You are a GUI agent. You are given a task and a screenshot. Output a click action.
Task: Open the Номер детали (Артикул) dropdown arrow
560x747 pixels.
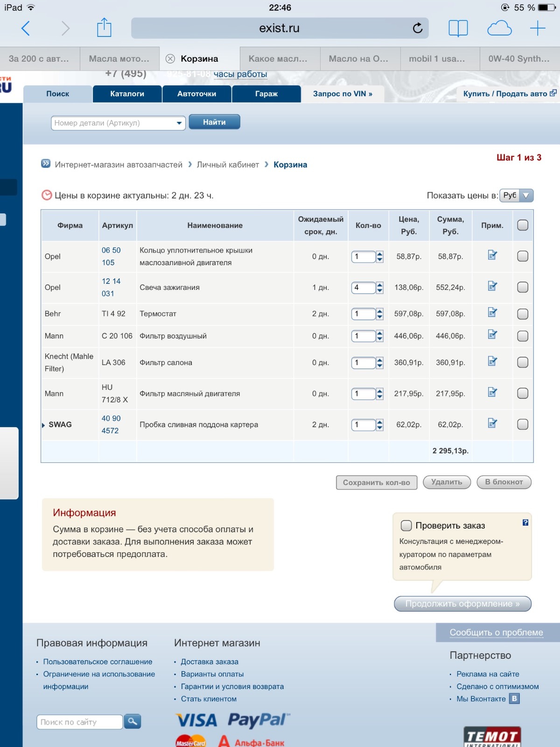coord(179,123)
